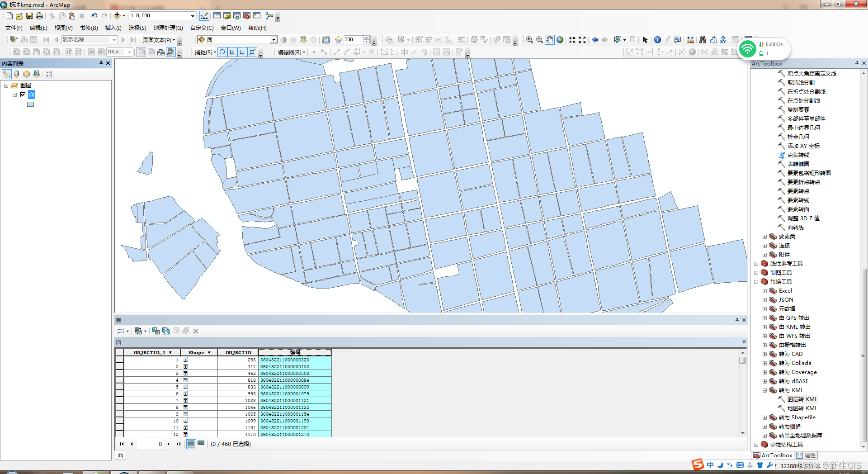Show only selected records in table

coord(201,444)
